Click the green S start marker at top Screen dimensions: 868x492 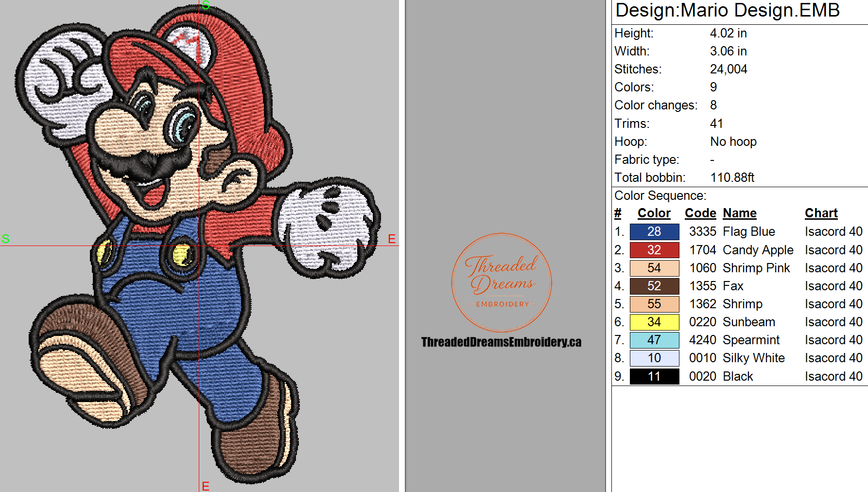point(206,5)
